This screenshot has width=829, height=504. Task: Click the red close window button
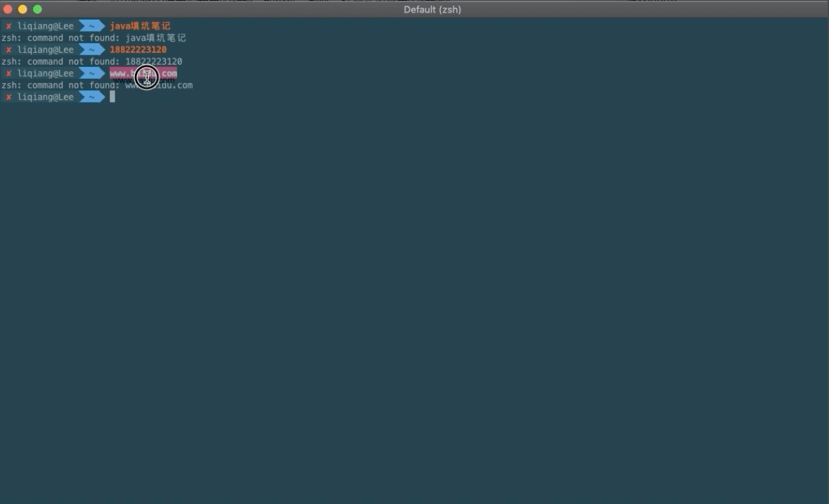click(x=8, y=9)
